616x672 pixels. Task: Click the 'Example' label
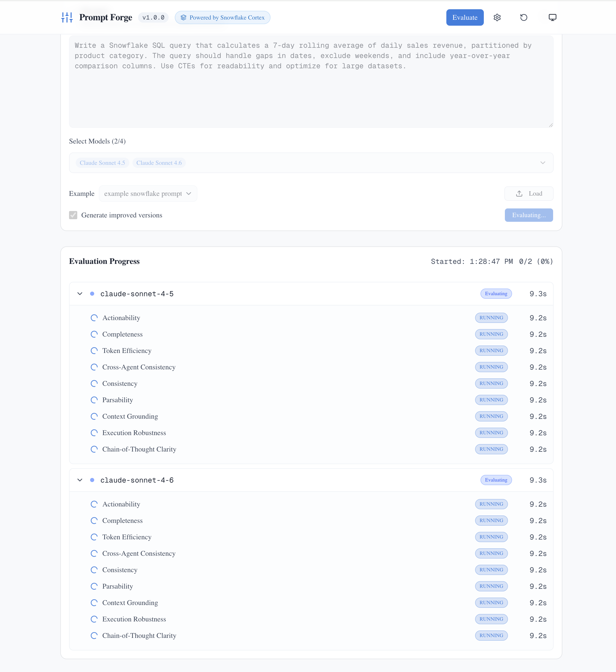coord(82,193)
